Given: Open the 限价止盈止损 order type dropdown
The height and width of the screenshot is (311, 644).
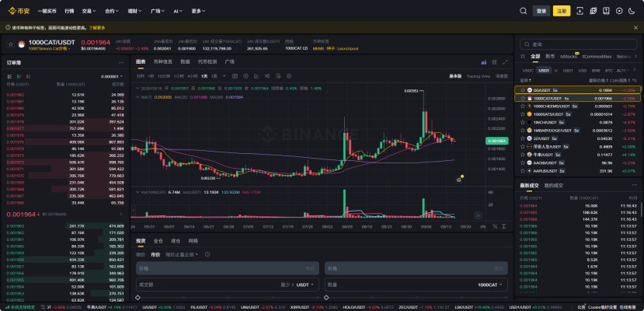Looking at the screenshot, I should (182, 255).
